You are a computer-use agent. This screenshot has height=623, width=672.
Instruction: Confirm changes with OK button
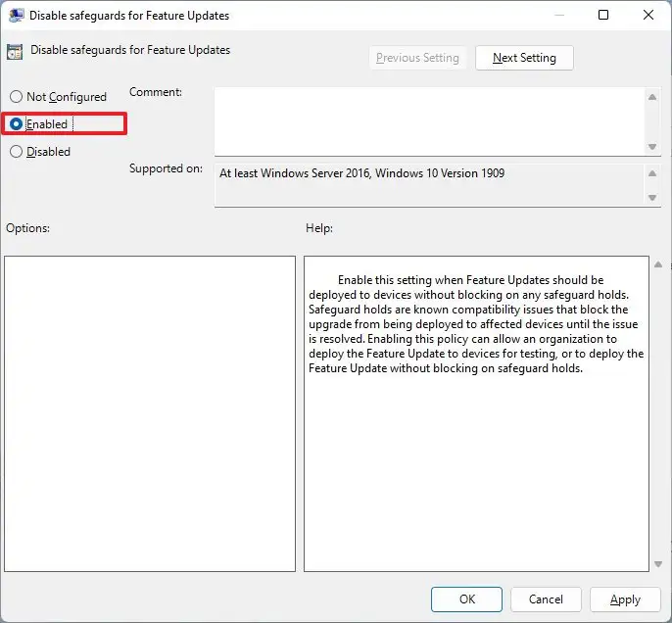coord(466,599)
